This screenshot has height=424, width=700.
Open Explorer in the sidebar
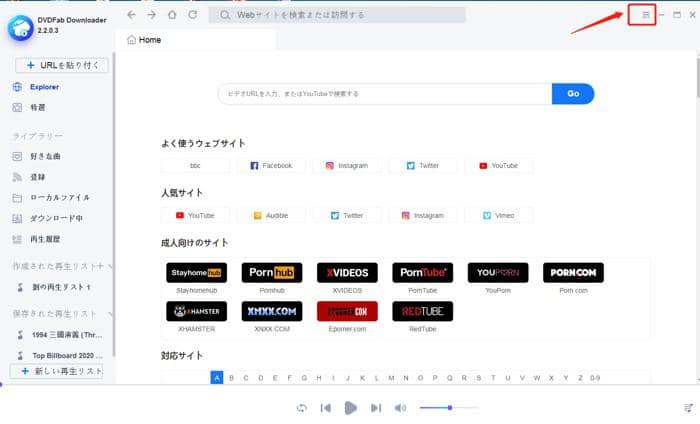tap(44, 87)
